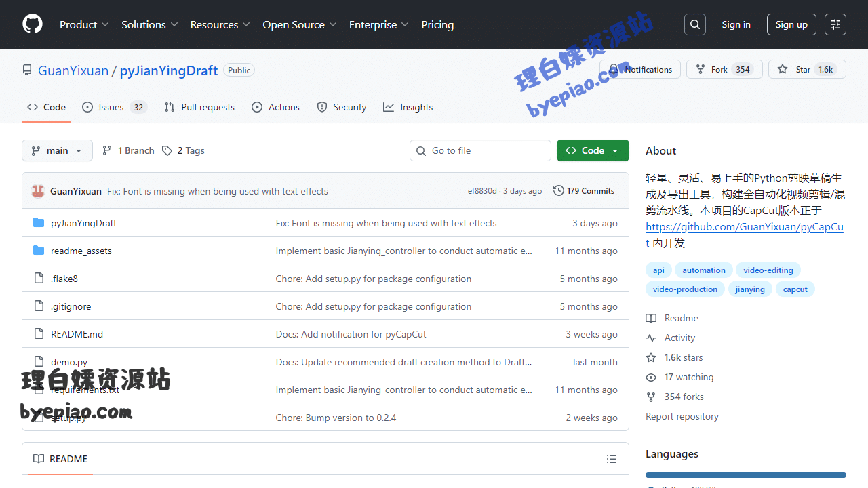Switch to the Code tab
Image resolution: width=868 pixels, height=488 pixels.
pos(46,107)
